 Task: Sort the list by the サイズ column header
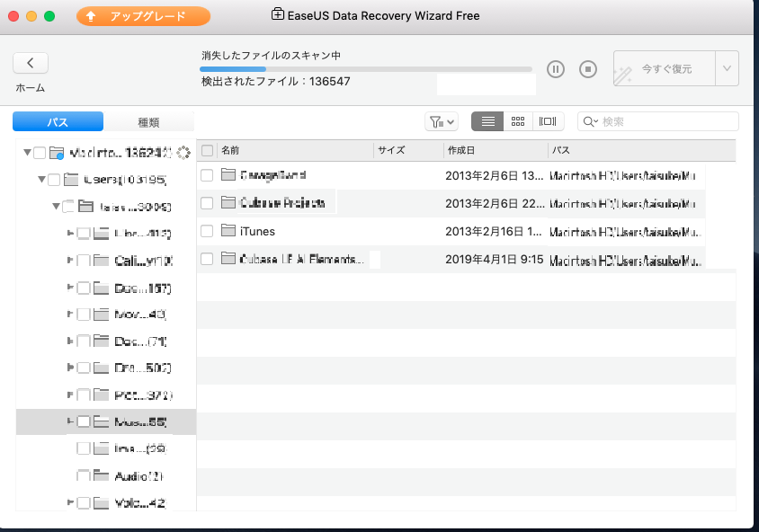coord(408,150)
